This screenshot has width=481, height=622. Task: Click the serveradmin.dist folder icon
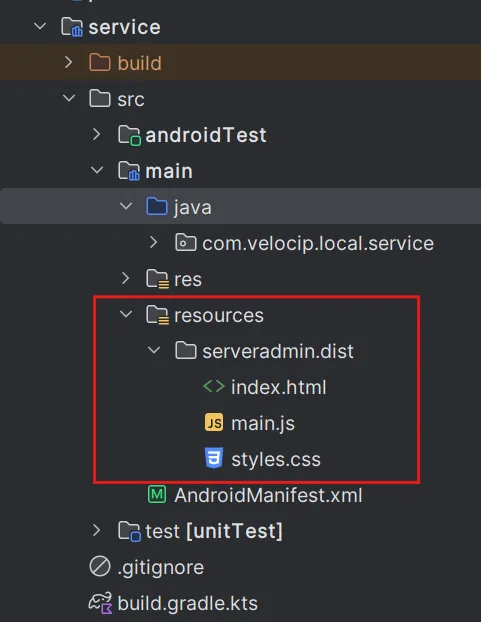(186, 351)
